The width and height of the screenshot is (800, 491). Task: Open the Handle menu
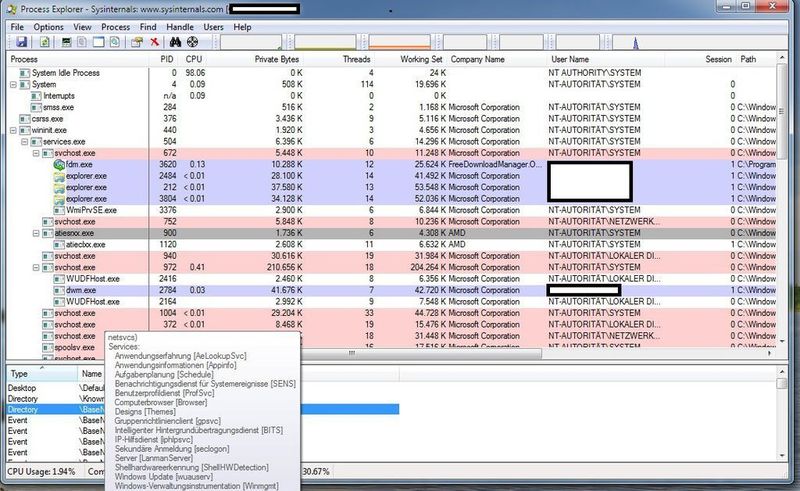click(180, 27)
